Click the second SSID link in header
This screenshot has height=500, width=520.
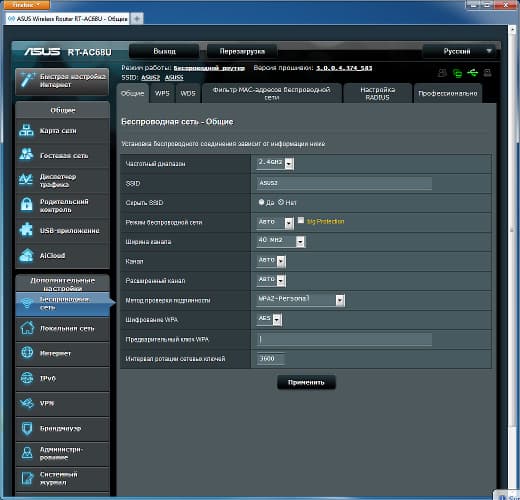174,77
